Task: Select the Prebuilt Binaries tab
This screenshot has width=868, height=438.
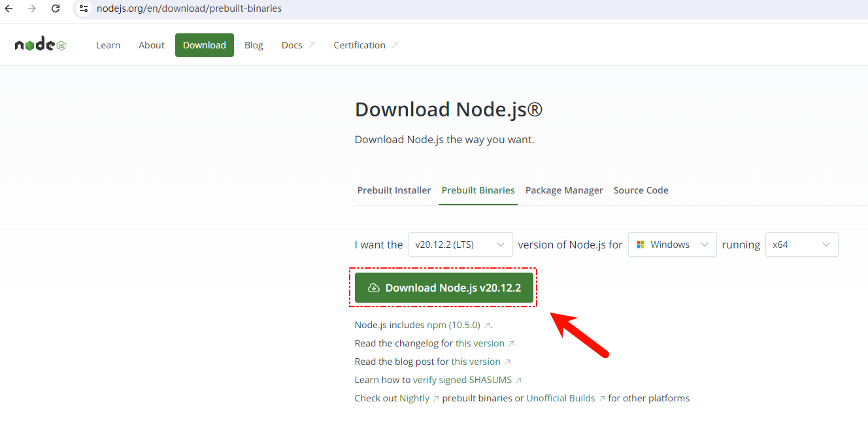Action: (x=478, y=190)
